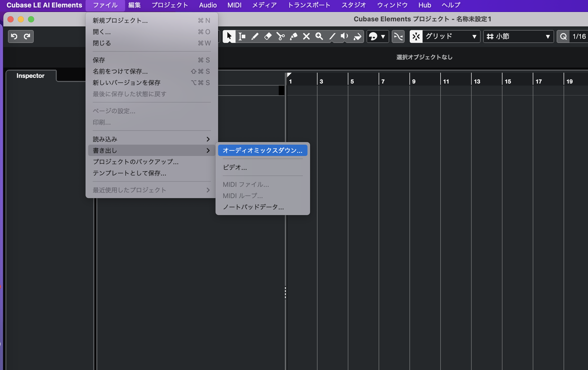The height and width of the screenshot is (370, 588).
Task: Open the Cubase LE AI Elements app menu
Action: pos(44,5)
